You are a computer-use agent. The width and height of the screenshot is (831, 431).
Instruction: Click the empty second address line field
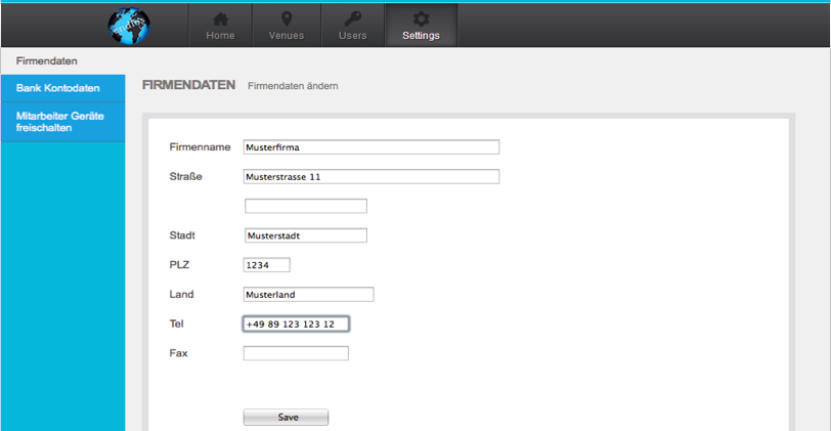[x=305, y=206]
